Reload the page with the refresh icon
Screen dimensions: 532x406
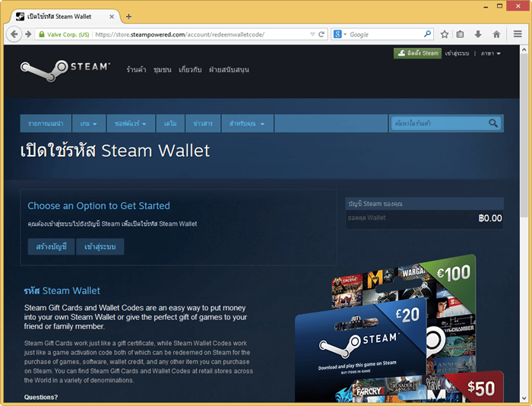321,34
